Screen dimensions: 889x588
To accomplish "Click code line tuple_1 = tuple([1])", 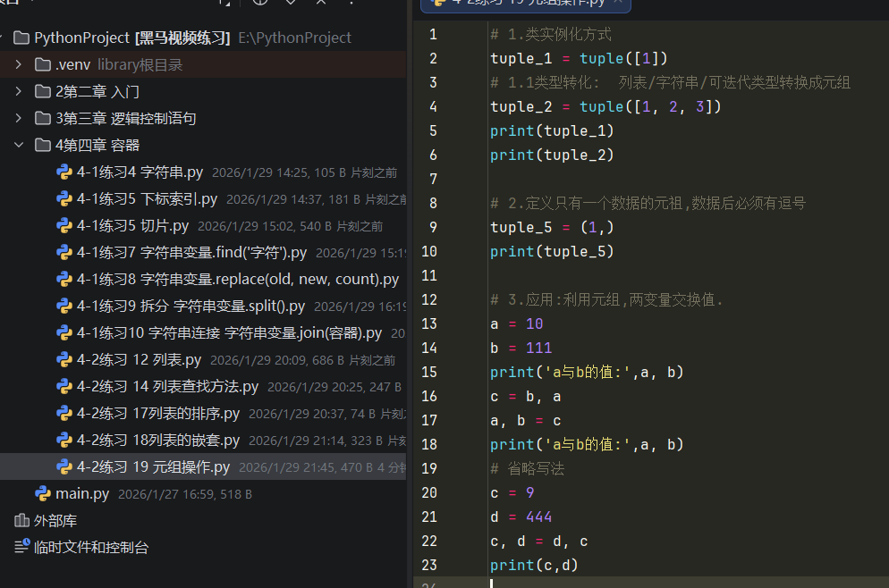I will click(x=579, y=58).
